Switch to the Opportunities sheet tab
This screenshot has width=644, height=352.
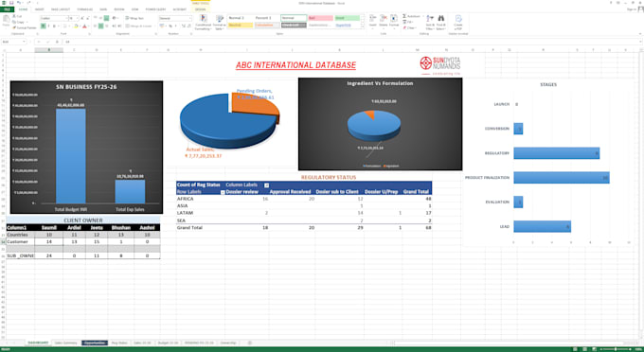pos(95,343)
